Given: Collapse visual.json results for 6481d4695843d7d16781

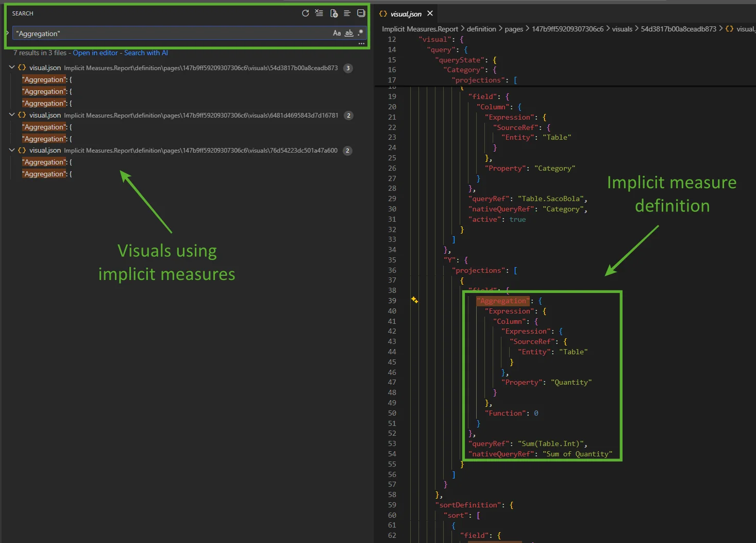Looking at the screenshot, I should (12, 115).
